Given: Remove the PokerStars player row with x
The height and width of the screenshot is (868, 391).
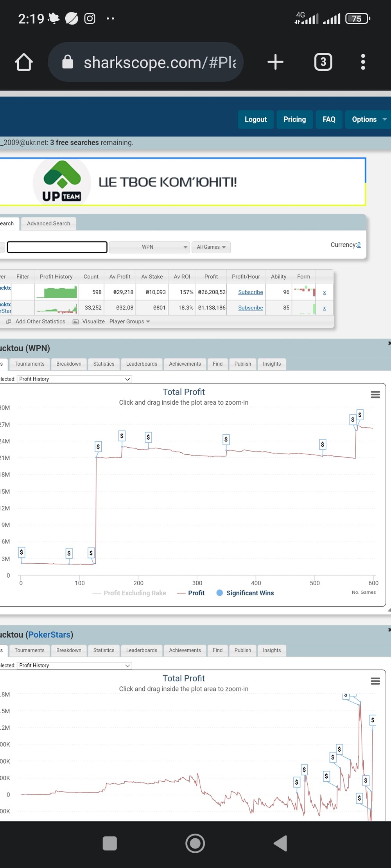Looking at the screenshot, I should 325,308.
